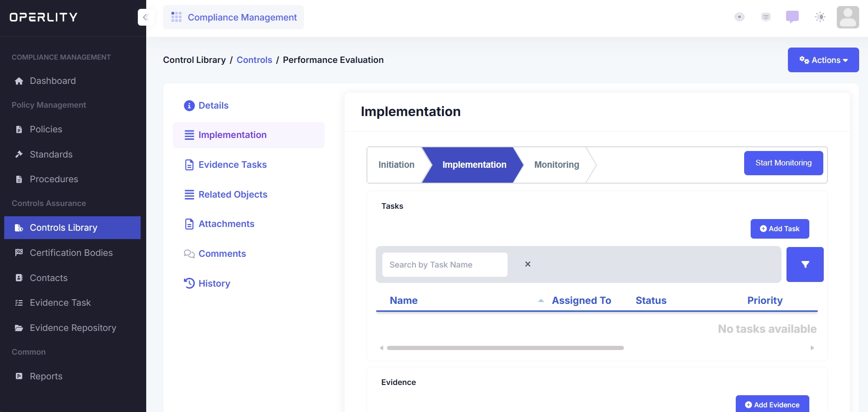Click the record dot icon in header
Screen dimensions: 868x412
click(739, 17)
